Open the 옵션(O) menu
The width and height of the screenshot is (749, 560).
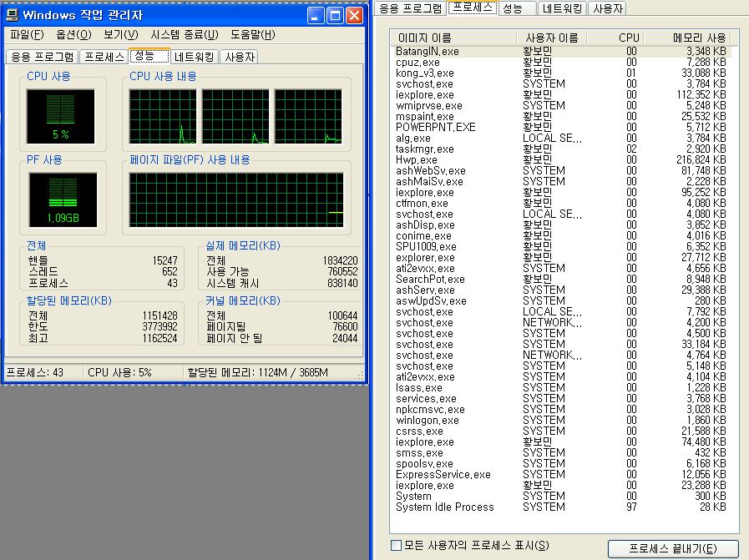tap(73, 34)
